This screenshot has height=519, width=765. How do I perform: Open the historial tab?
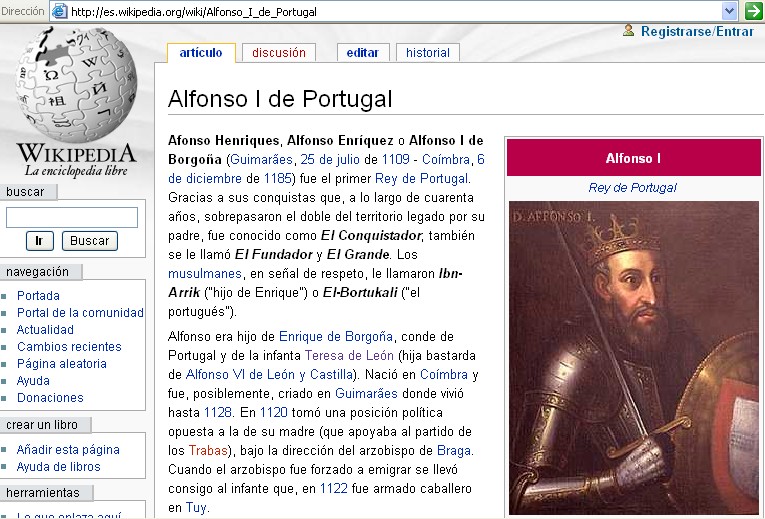pos(428,53)
